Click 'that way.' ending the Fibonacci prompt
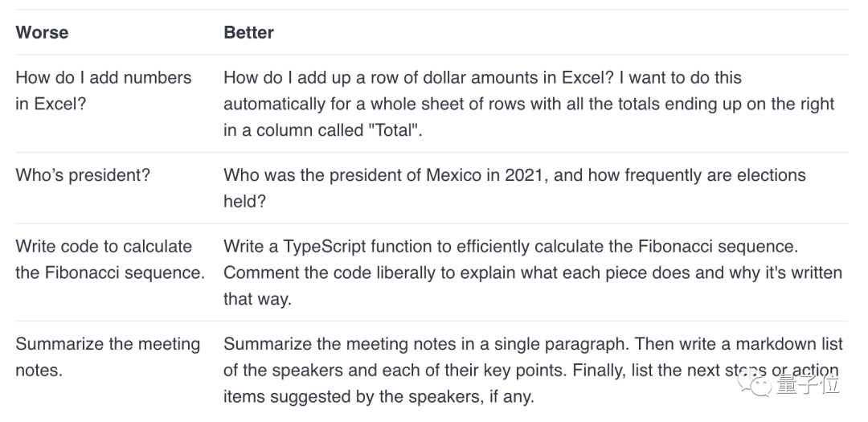868x422 pixels. [257, 299]
